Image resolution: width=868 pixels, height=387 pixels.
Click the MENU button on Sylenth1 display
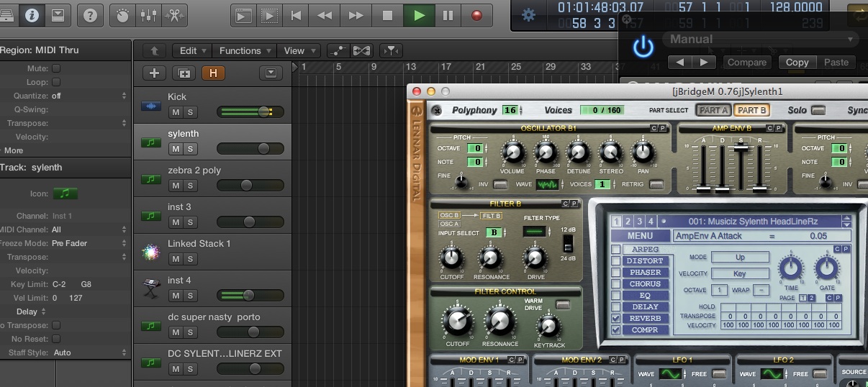click(x=640, y=236)
